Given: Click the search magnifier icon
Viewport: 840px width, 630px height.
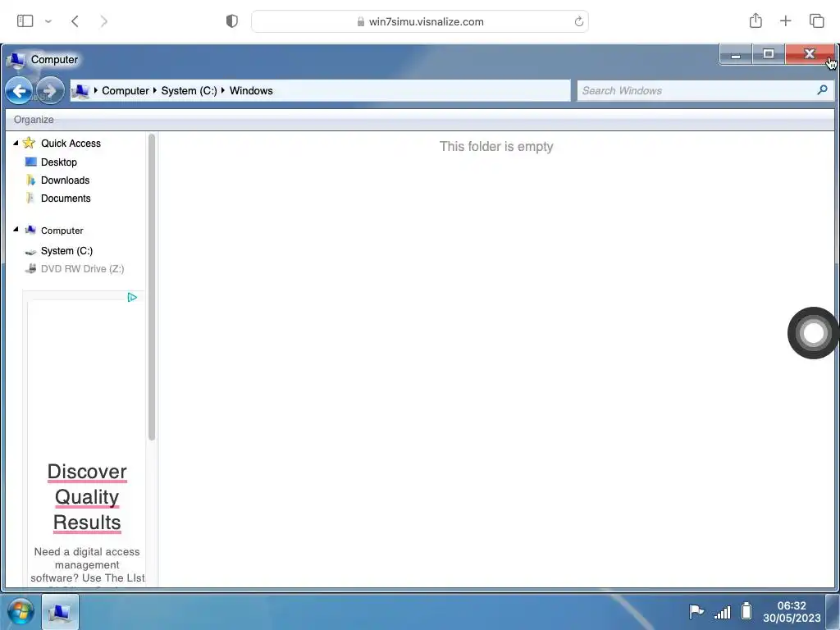Looking at the screenshot, I should click(822, 90).
